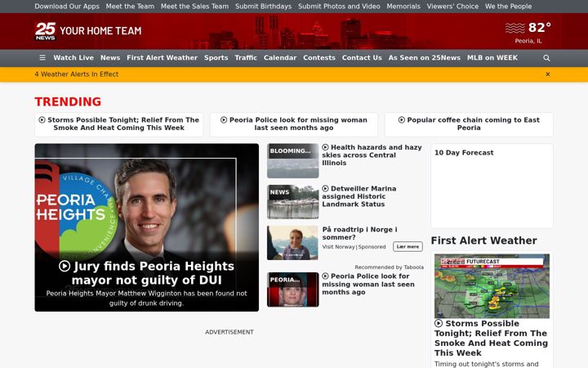Click play icon on Detweiller Marina story
The image size is (588, 368).
pos(325,189)
